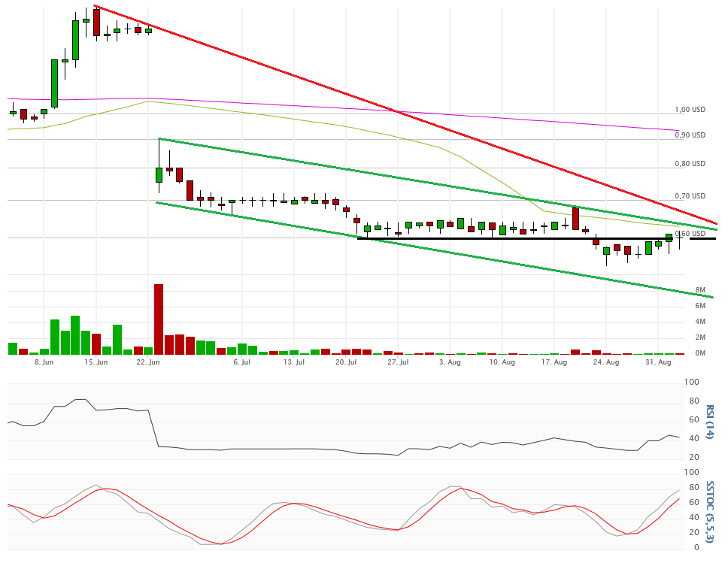Click the 0,60 USD price label

[x=689, y=234]
